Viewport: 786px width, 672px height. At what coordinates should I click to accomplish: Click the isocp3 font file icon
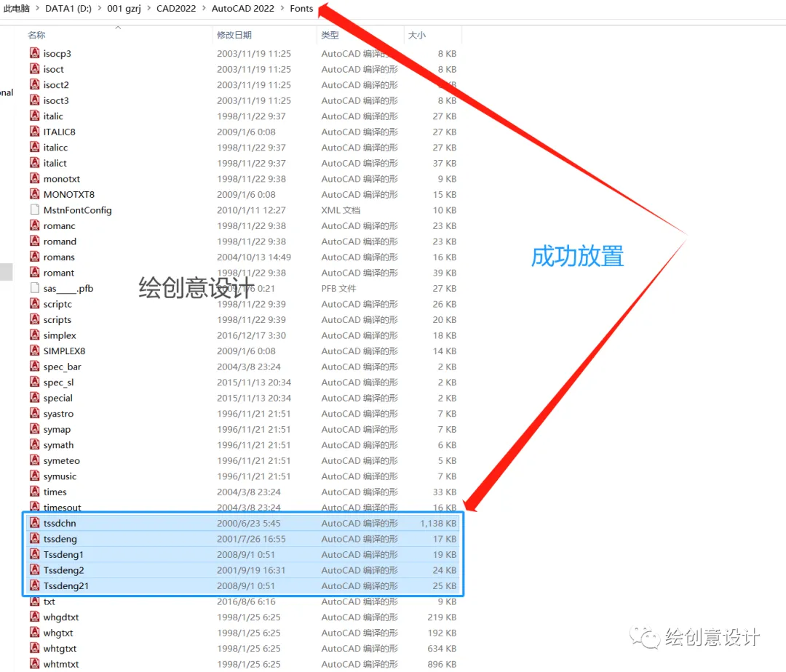click(35, 52)
